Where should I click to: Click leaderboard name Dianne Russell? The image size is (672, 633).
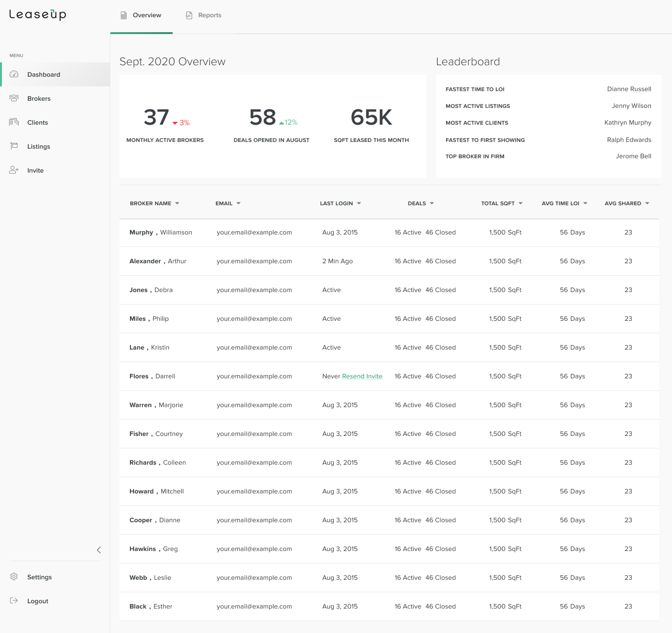click(629, 89)
